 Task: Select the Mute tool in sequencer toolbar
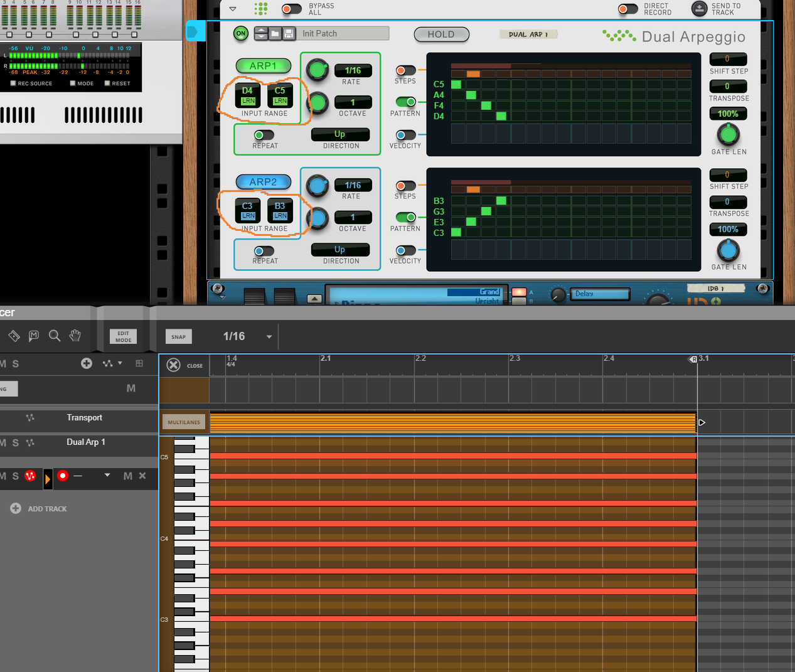coord(34,336)
